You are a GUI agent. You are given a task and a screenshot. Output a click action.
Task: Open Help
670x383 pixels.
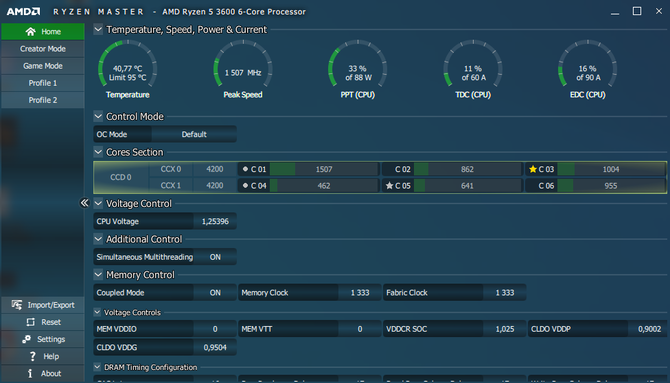click(43, 356)
